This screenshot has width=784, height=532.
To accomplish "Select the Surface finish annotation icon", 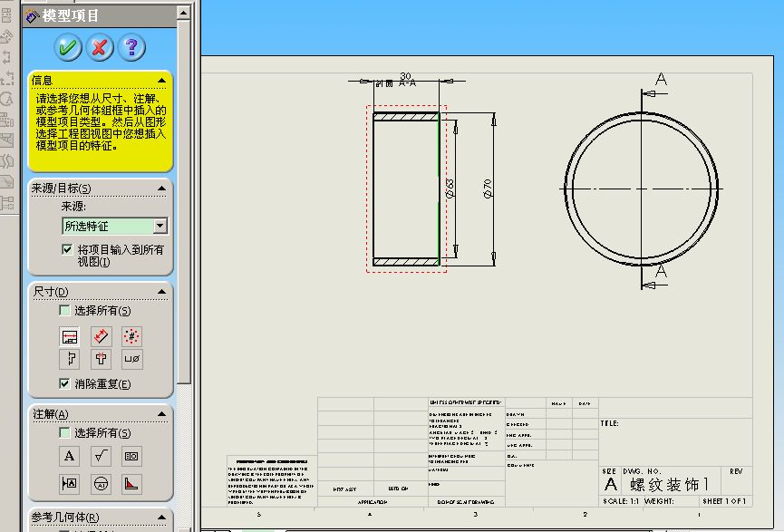I will [101, 456].
